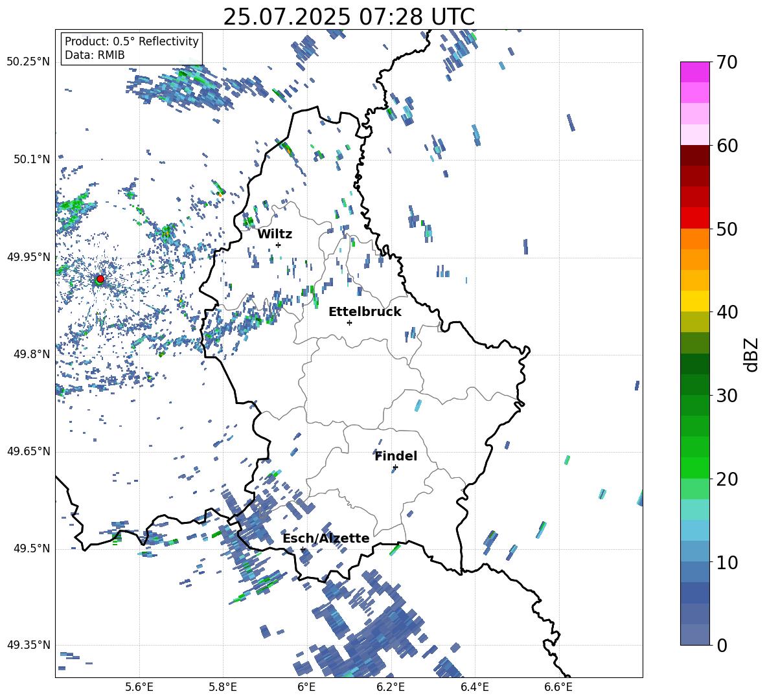
Task: Click the 49.8°N latitude label
Action: (32, 354)
